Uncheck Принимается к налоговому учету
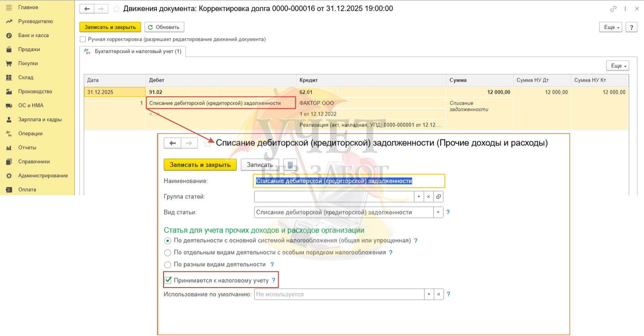This screenshot has width=644, height=336. [x=168, y=280]
